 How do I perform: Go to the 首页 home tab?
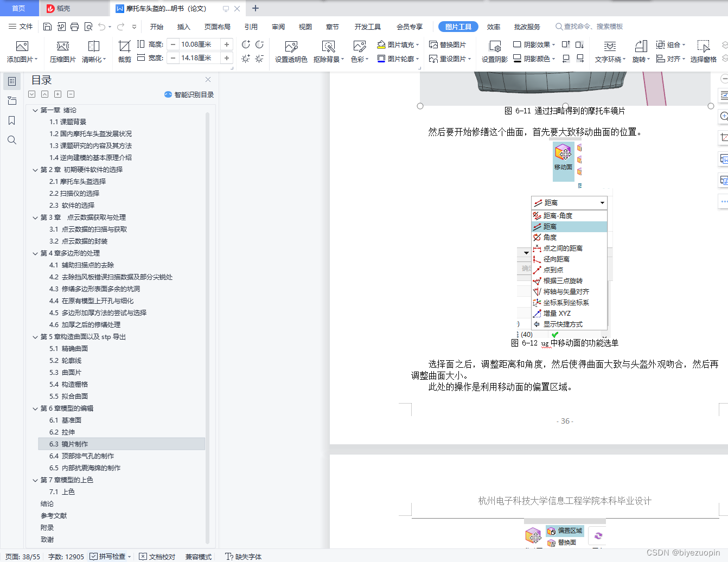[19, 8]
